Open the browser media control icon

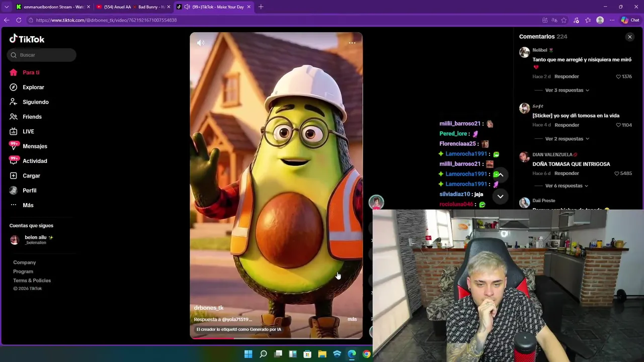[x=576, y=20]
